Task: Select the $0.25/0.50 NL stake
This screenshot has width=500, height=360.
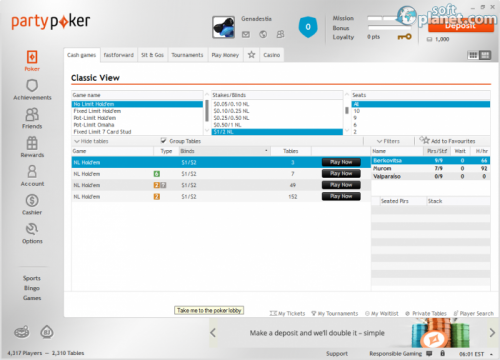Action: (x=277, y=118)
